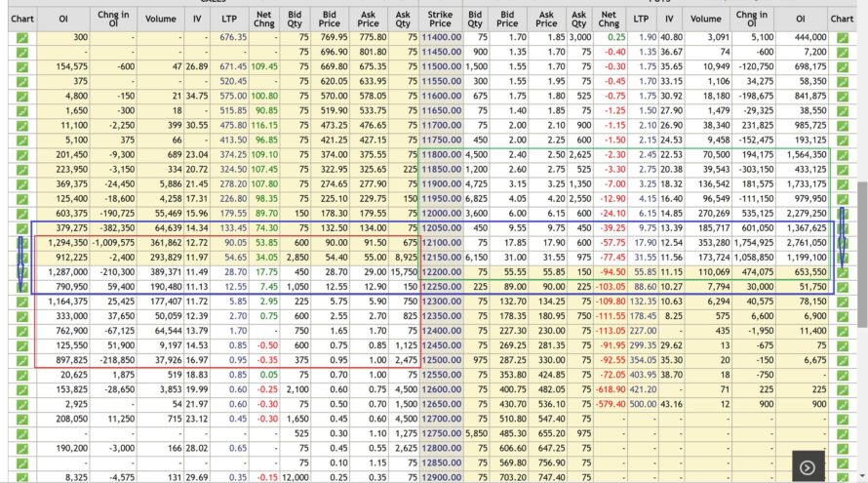Viewport: 868px width, 483px height.
Task: Click strike price 12500.00 link
Action: point(441,360)
